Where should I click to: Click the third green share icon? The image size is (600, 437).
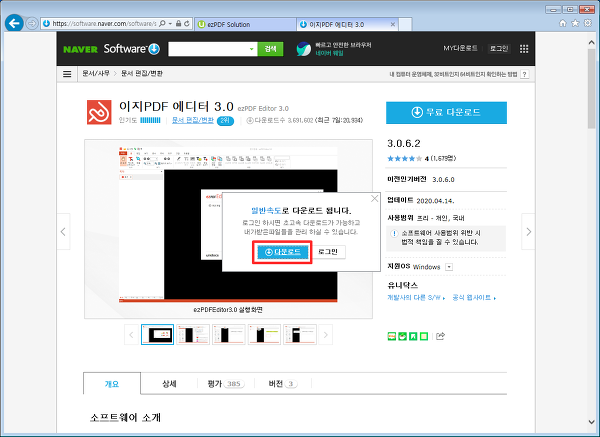(x=413, y=336)
